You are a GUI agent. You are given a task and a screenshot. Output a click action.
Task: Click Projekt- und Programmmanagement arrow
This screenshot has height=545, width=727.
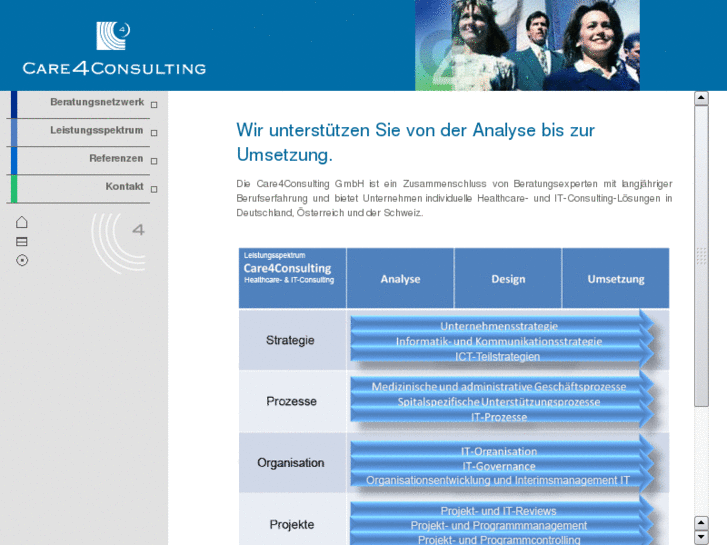click(502, 526)
